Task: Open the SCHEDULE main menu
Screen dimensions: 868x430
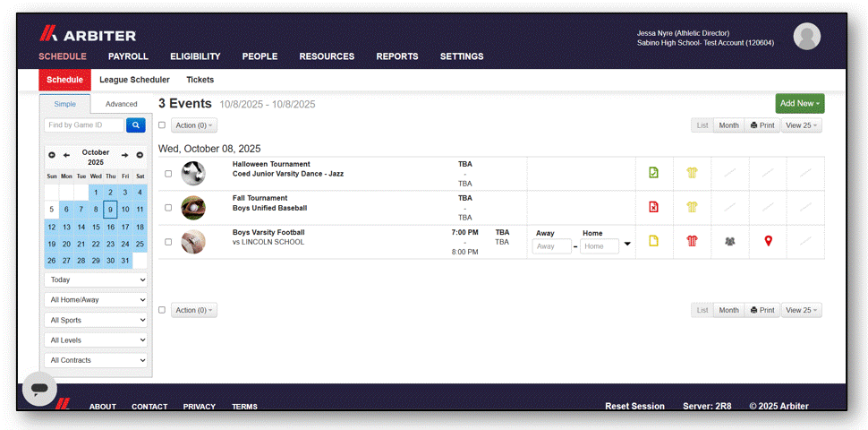Action: click(62, 56)
